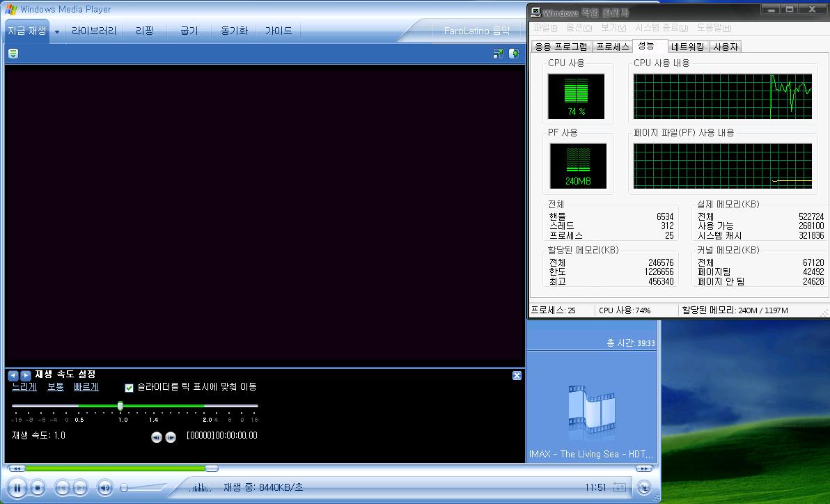Close the play speed settings panel

(517, 375)
